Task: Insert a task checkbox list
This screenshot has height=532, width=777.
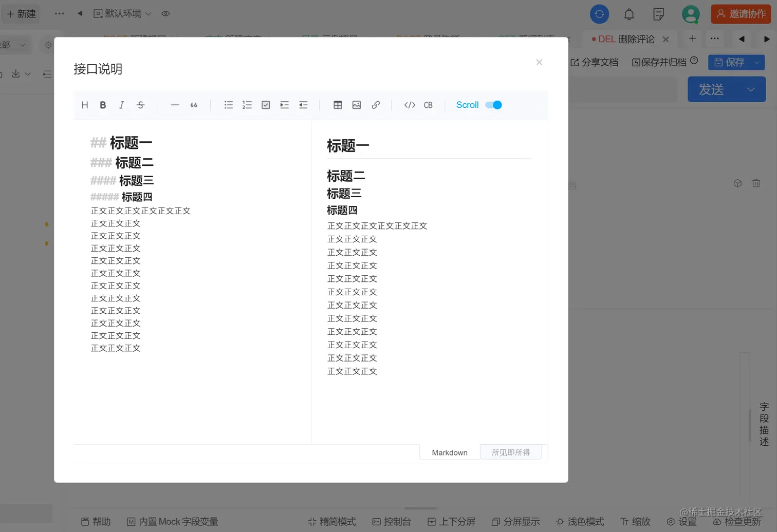Action: [x=266, y=105]
